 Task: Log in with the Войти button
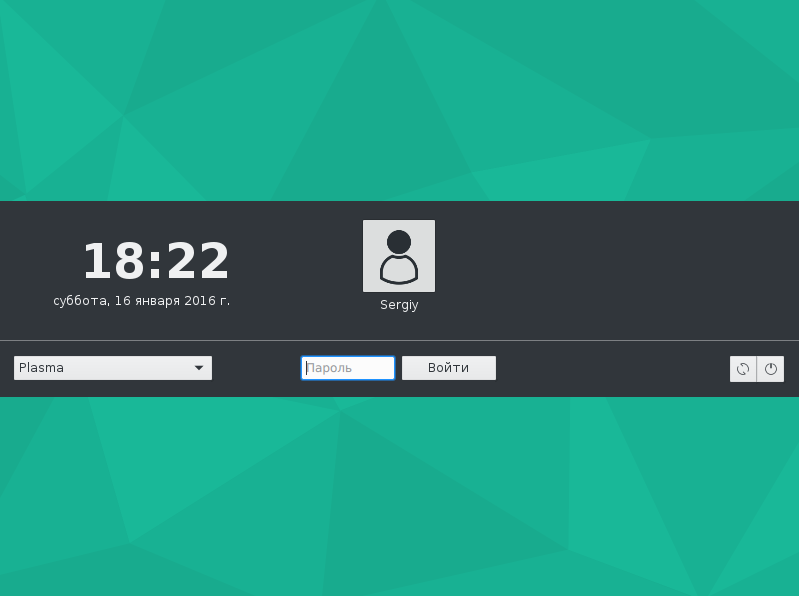pyautogui.click(x=448, y=368)
